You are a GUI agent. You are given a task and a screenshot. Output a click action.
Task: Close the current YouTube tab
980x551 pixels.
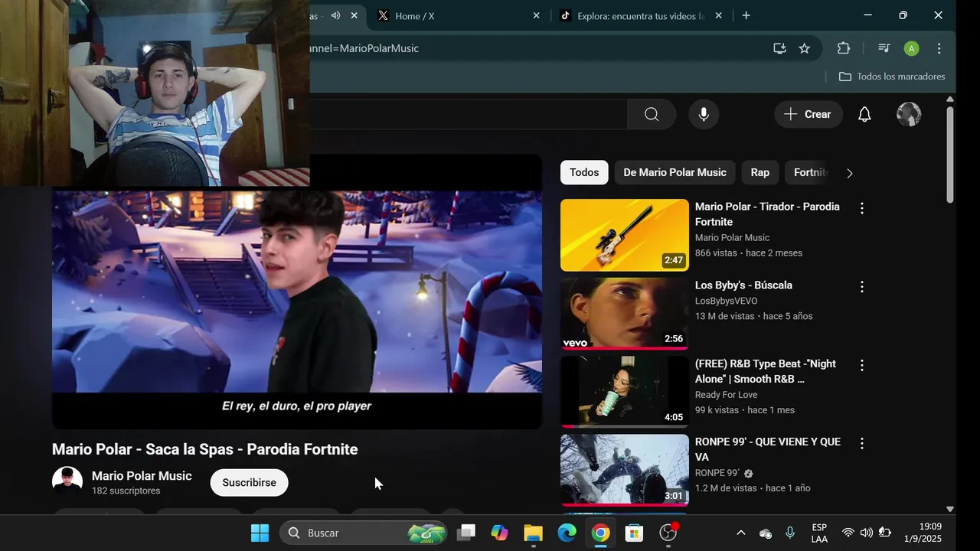(354, 15)
